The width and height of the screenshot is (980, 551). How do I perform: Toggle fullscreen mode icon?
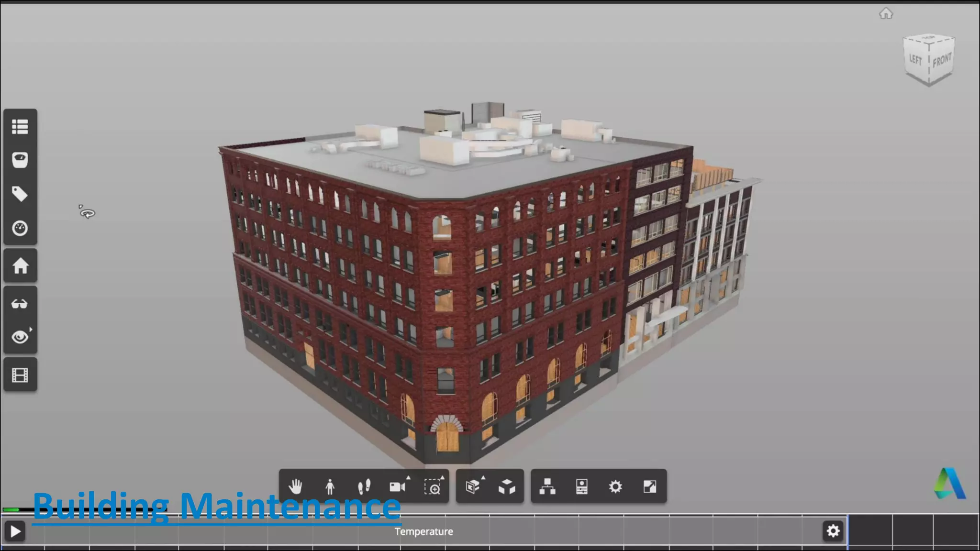tap(649, 487)
